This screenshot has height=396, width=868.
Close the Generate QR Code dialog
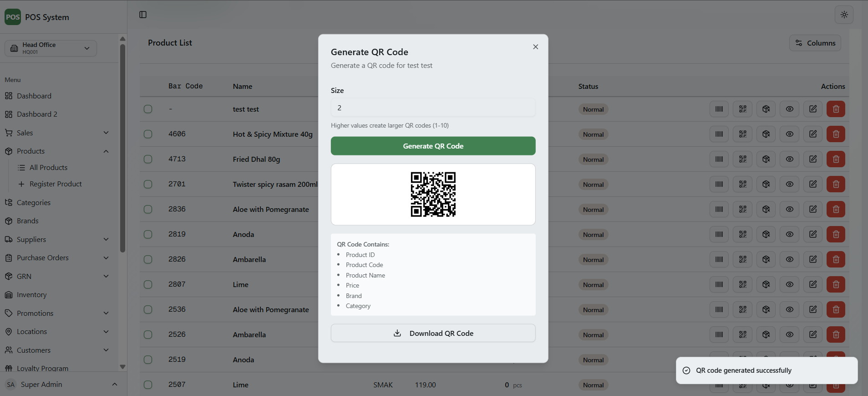click(535, 47)
